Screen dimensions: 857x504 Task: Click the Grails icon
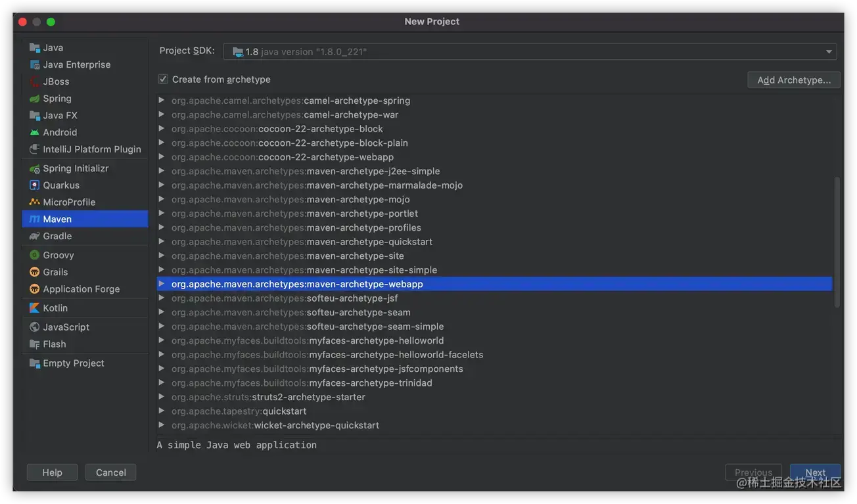35,272
